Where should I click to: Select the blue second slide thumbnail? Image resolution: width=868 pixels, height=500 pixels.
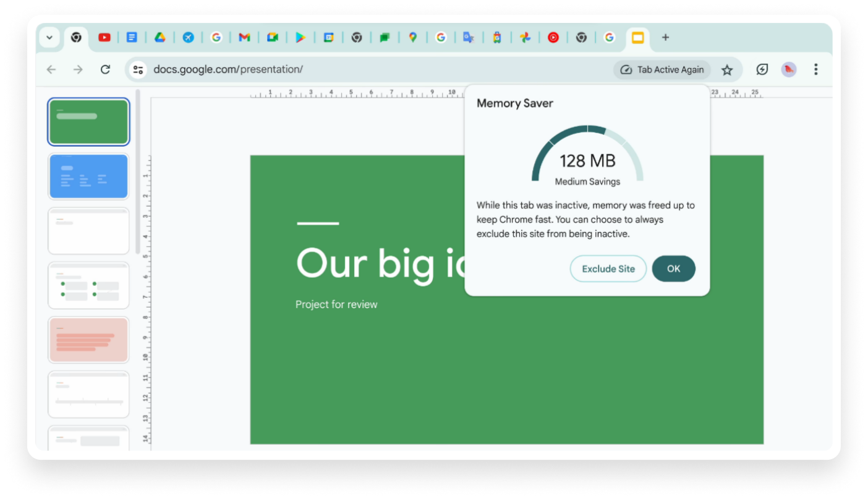tap(88, 176)
